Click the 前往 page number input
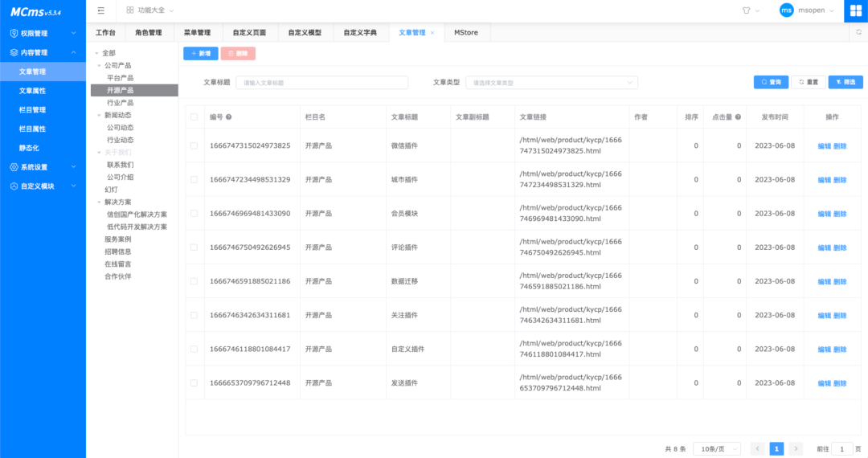Viewport: 868px width, 458px height. pos(842,448)
